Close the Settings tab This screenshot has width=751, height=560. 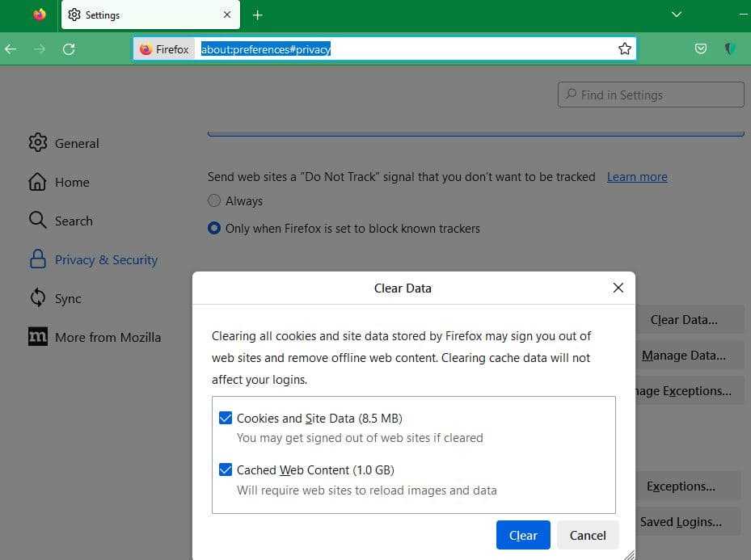click(227, 15)
